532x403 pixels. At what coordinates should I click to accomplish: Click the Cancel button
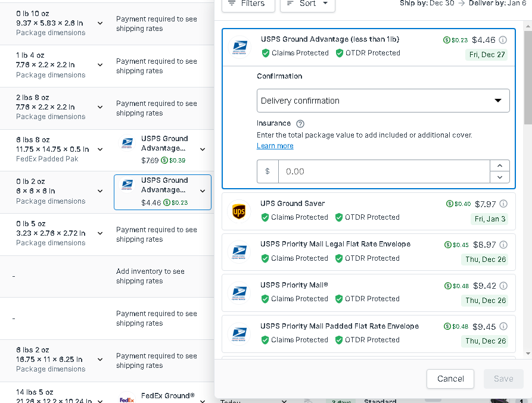(x=450, y=379)
